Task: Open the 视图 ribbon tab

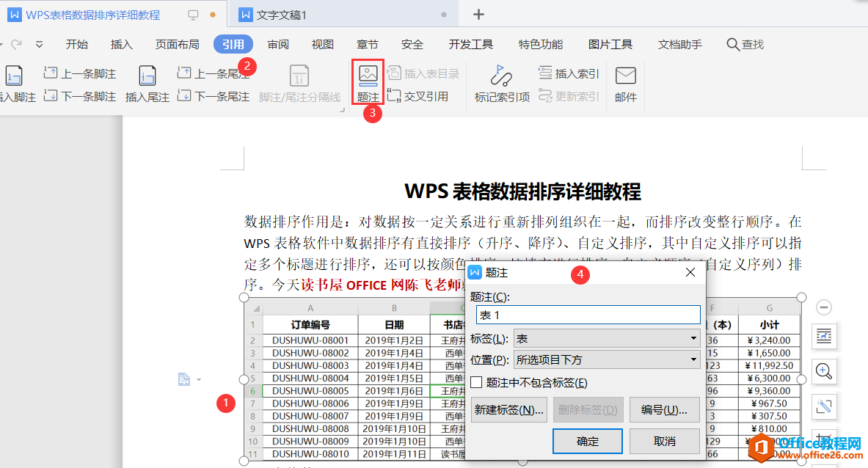Action: [323, 44]
